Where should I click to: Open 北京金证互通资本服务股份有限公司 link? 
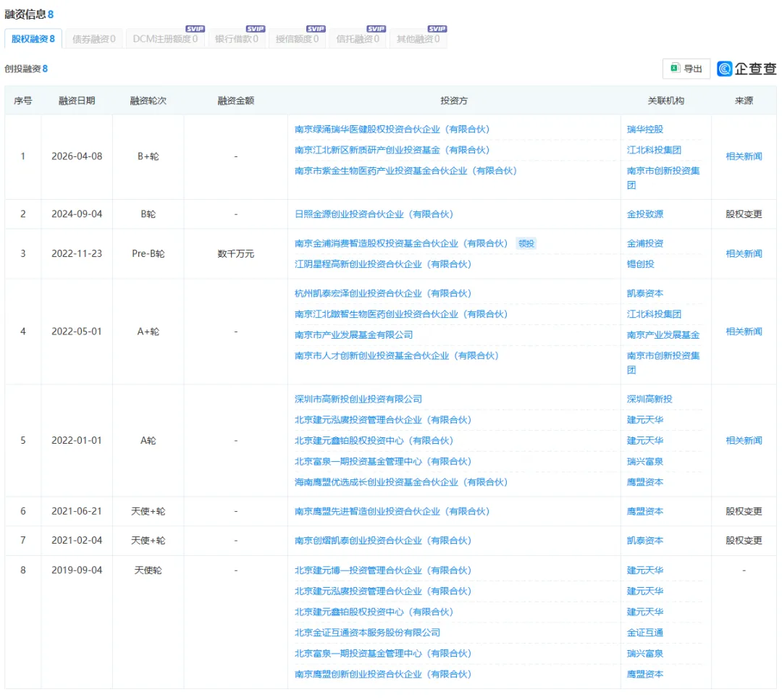coord(367,633)
